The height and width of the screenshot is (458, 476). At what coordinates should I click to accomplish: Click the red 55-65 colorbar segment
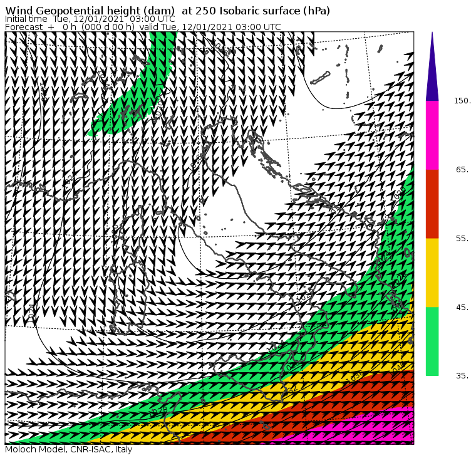pos(432,204)
